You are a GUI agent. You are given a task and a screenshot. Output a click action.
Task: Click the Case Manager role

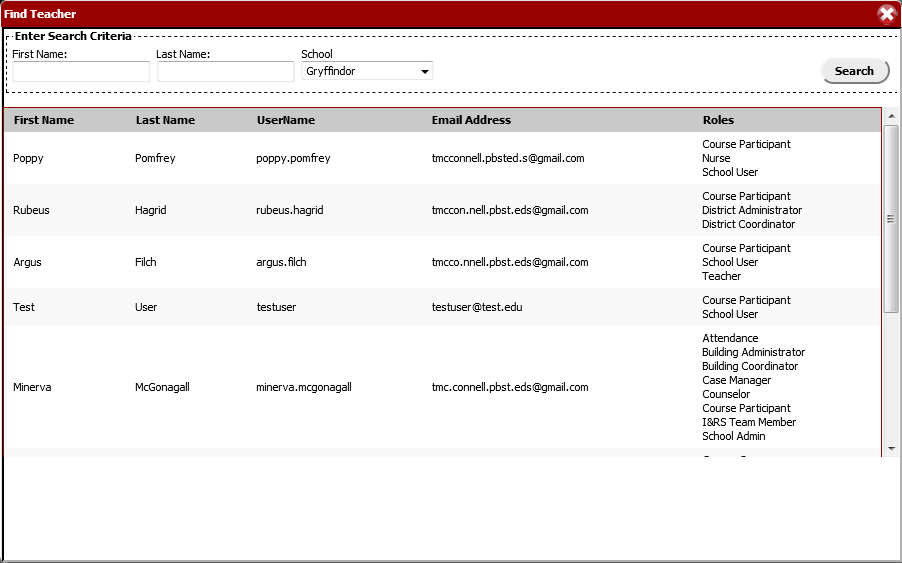[736, 380]
